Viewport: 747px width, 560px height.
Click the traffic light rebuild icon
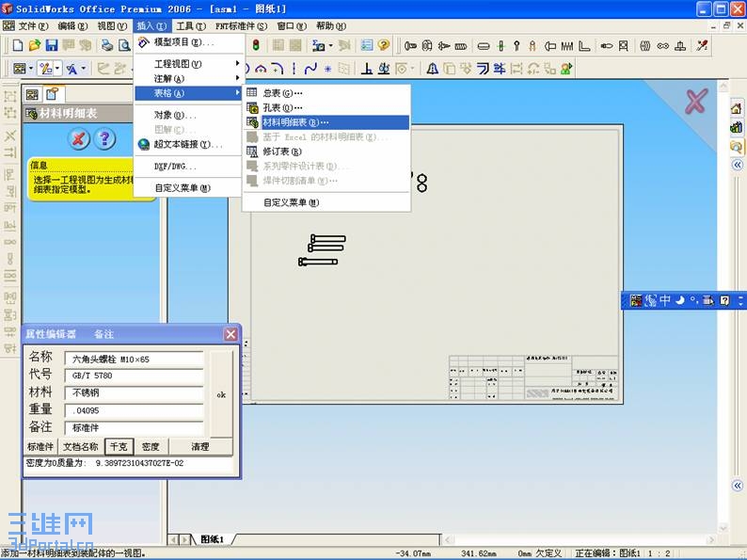pyautogui.click(x=256, y=46)
